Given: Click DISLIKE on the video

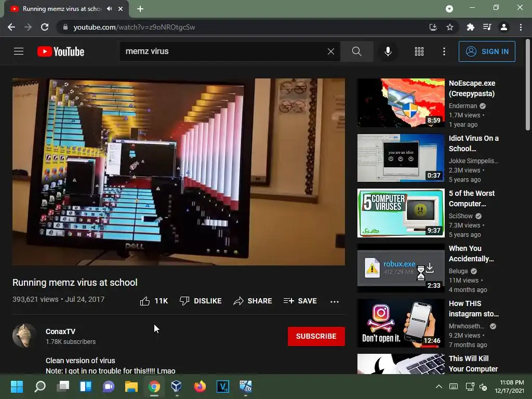Looking at the screenshot, I should (x=201, y=301).
